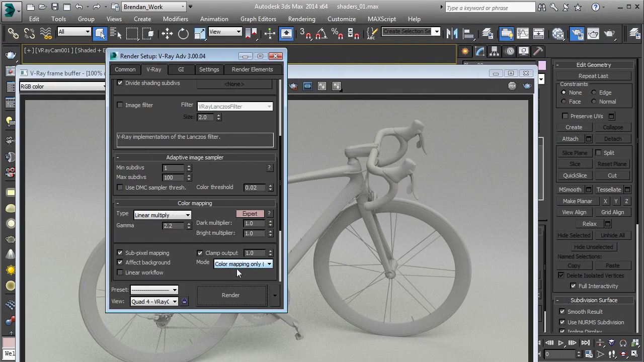Click the Repeat Last button
Image resolution: width=644 pixels, height=362 pixels.
click(x=593, y=76)
